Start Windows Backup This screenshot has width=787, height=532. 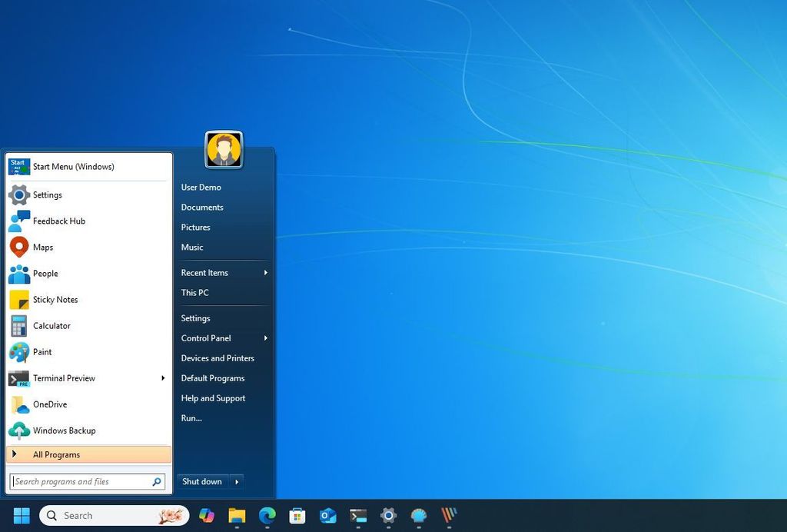point(64,431)
